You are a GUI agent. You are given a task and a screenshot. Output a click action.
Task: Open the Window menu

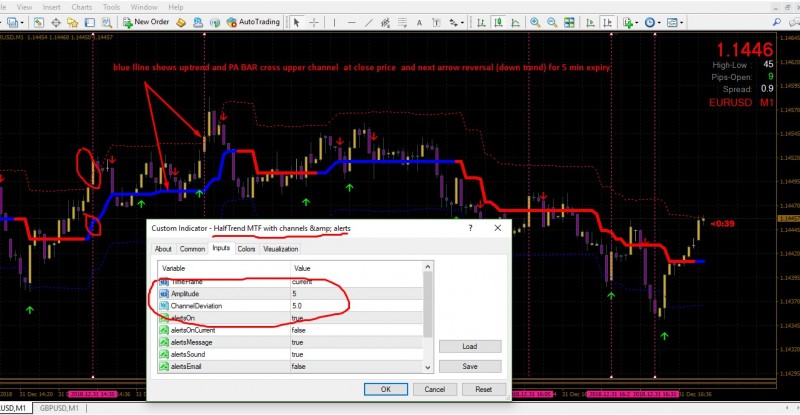click(x=144, y=7)
